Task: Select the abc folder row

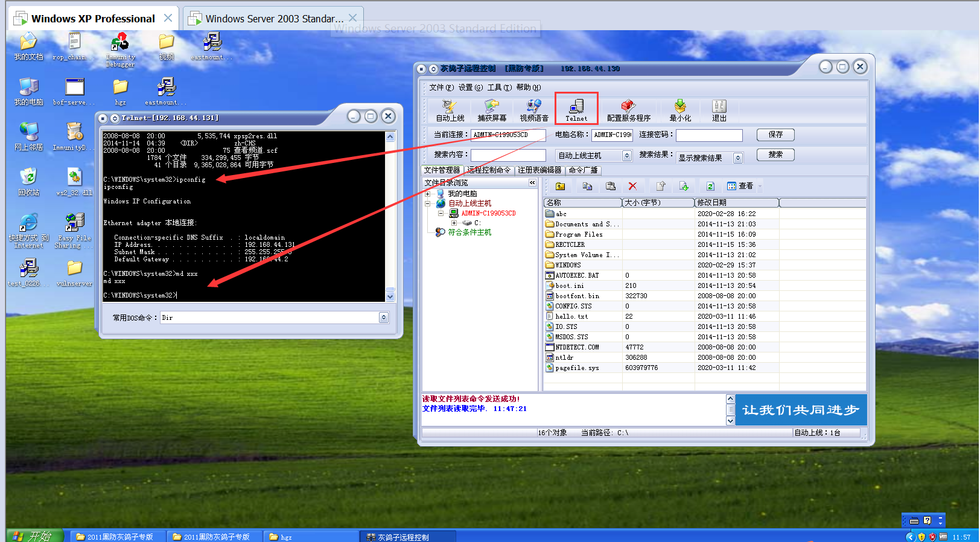Action: pos(705,214)
